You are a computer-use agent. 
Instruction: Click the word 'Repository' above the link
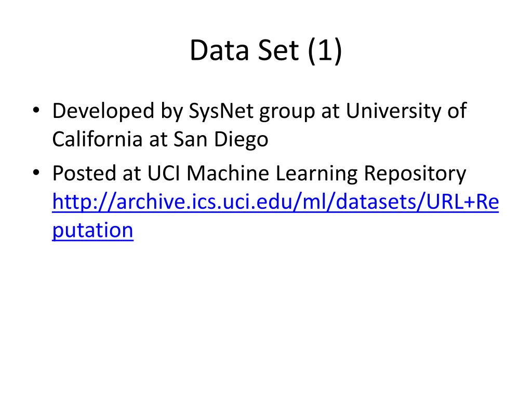pos(415,174)
